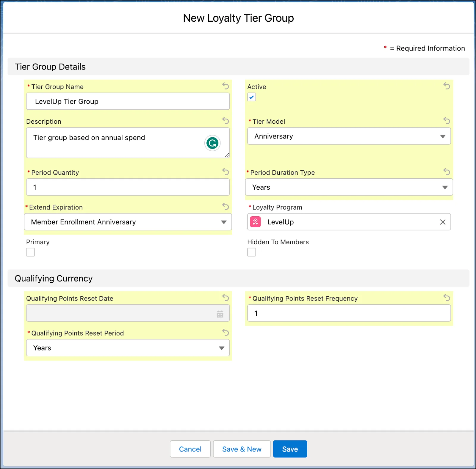Click the Save & New button
The image size is (476, 469).
point(242,449)
